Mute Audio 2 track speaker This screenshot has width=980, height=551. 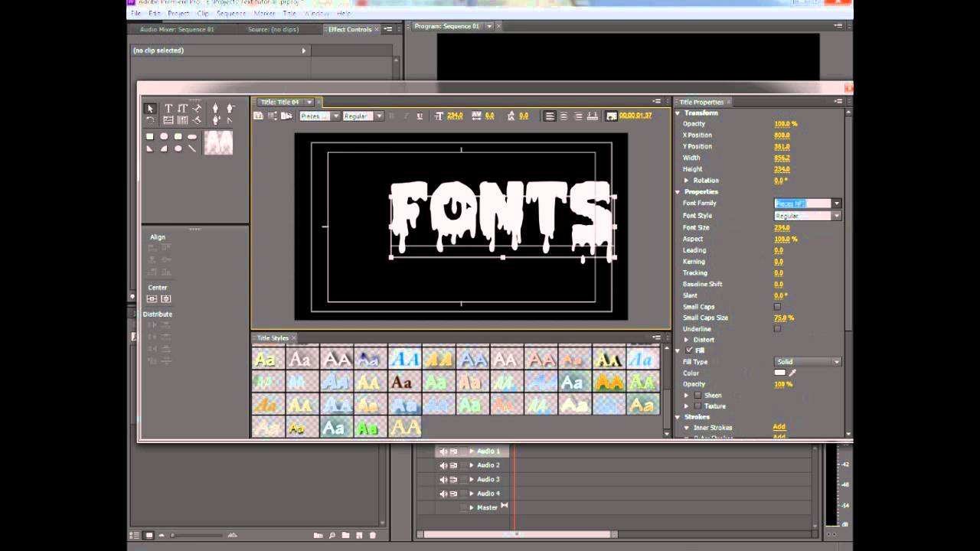tap(443, 465)
